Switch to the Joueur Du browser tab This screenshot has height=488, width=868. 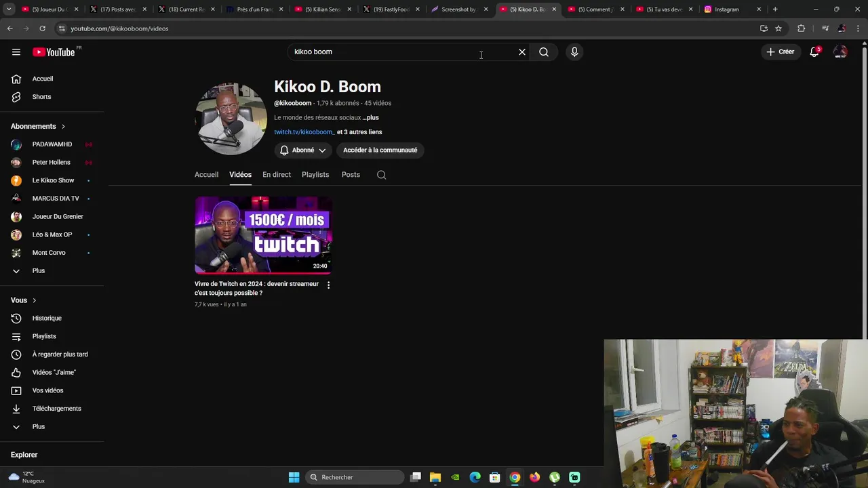click(x=49, y=9)
